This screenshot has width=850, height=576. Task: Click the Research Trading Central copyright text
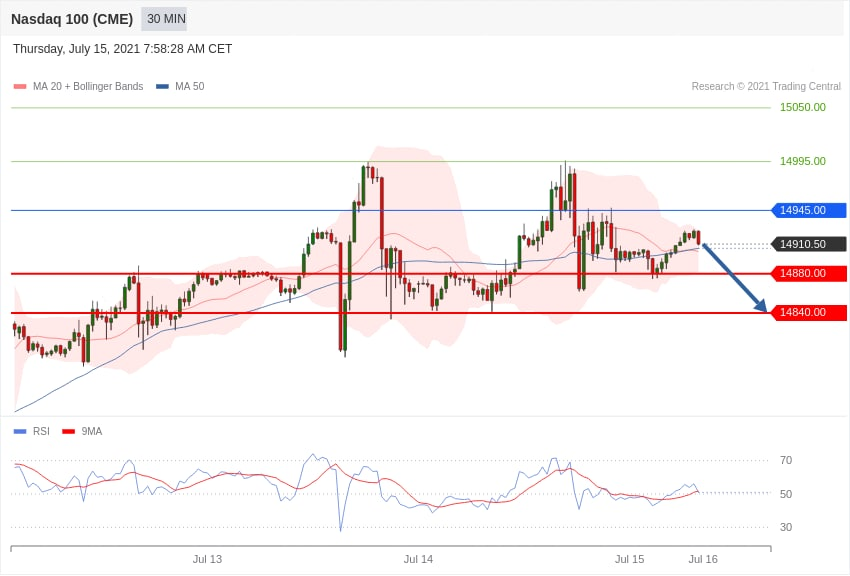766,86
